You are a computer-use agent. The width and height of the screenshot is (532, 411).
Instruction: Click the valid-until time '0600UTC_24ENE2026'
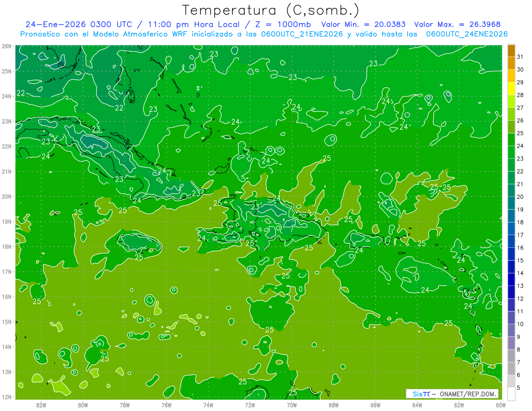pyautogui.click(x=466, y=34)
